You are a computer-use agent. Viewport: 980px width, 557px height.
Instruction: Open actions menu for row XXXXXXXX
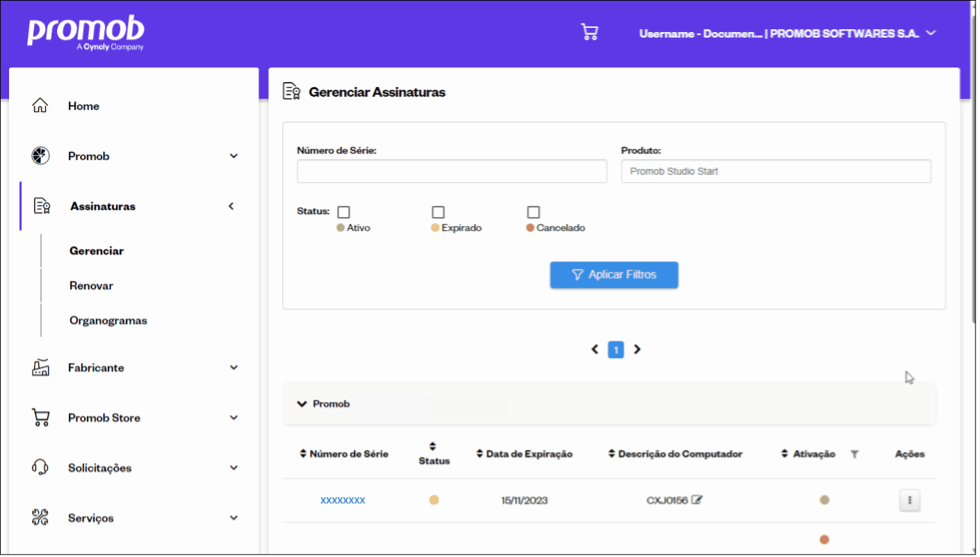[910, 500]
